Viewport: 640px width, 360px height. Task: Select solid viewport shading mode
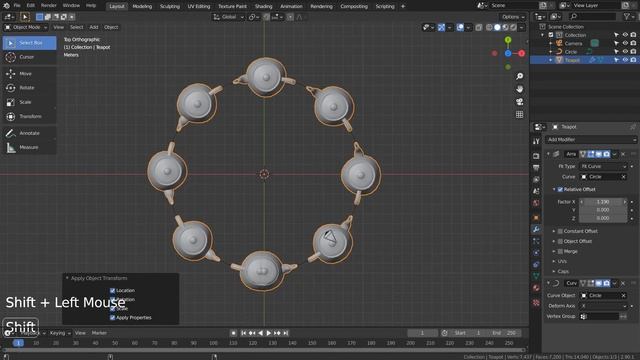click(x=497, y=27)
